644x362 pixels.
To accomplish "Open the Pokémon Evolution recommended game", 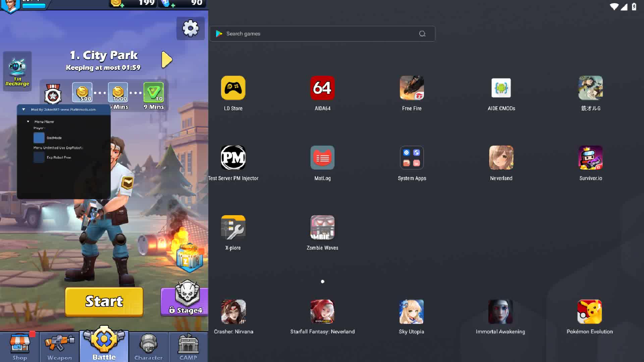I will (589, 312).
